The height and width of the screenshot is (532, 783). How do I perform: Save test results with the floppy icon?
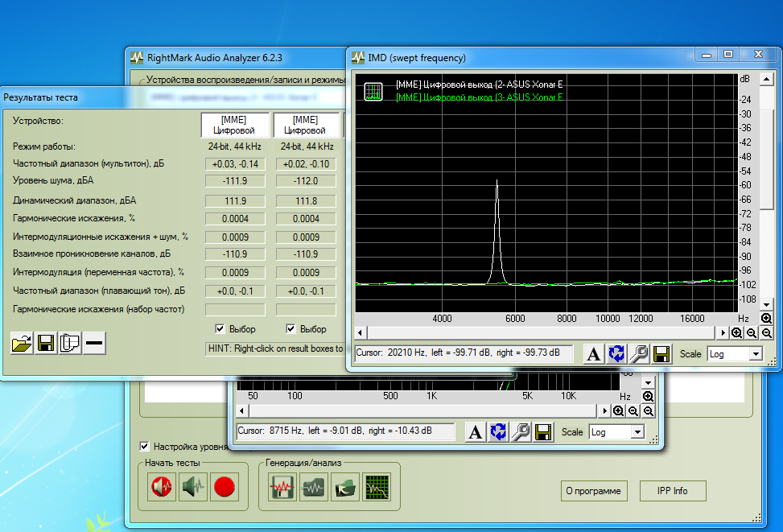tap(46, 343)
